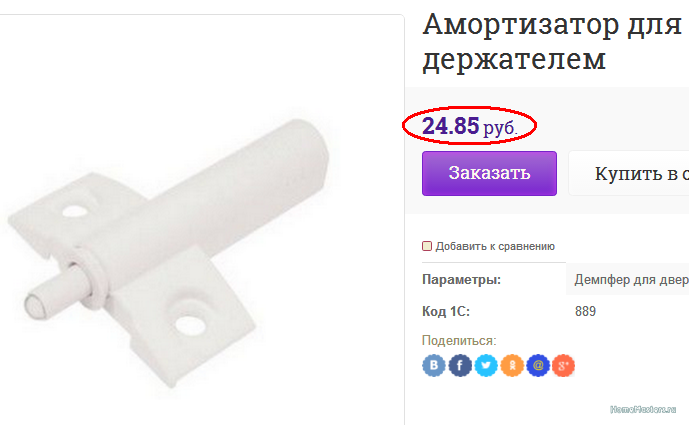Screen dimensions: 689x425
Task: Share via the Twitter bird icon
Action: click(x=486, y=365)
